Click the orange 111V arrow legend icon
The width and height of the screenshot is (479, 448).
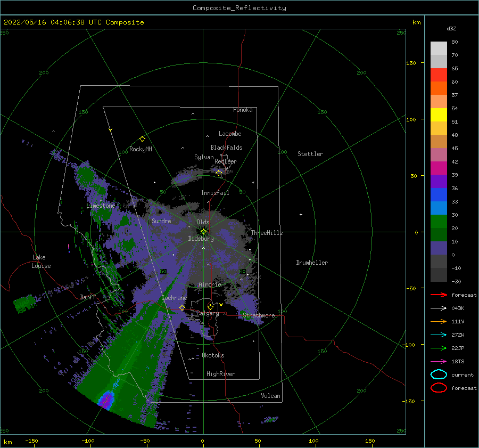tap(439, 321)
